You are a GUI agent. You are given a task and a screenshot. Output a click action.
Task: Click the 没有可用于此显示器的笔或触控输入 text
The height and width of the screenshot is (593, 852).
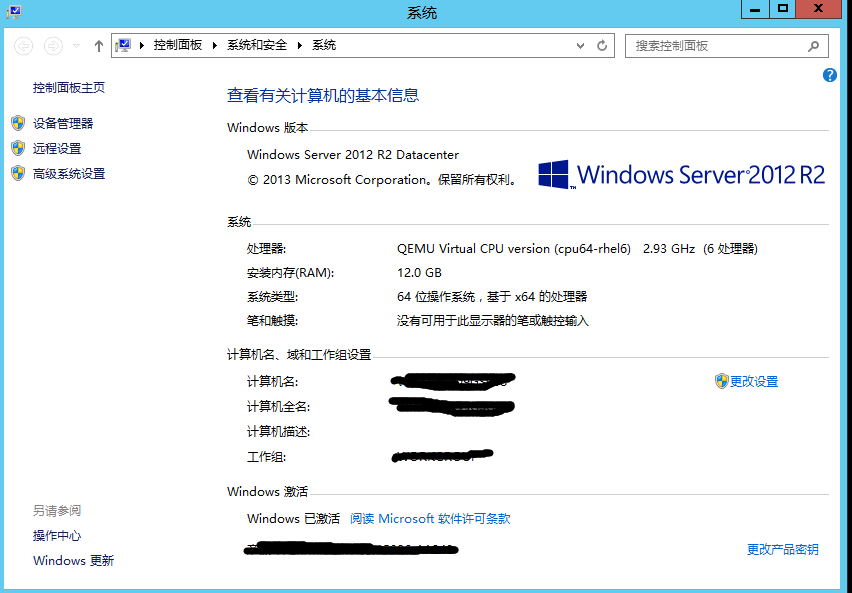point(493,321)
